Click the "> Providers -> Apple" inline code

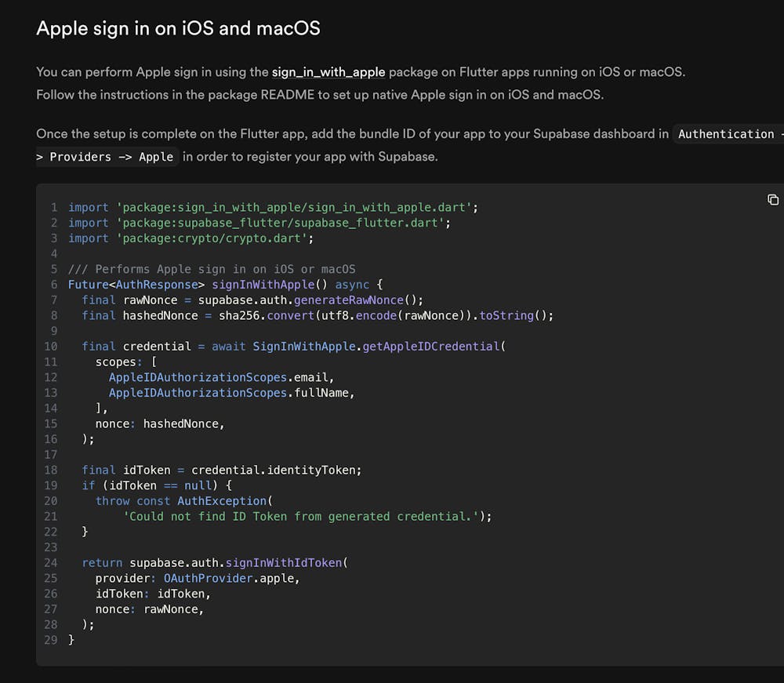105,157
